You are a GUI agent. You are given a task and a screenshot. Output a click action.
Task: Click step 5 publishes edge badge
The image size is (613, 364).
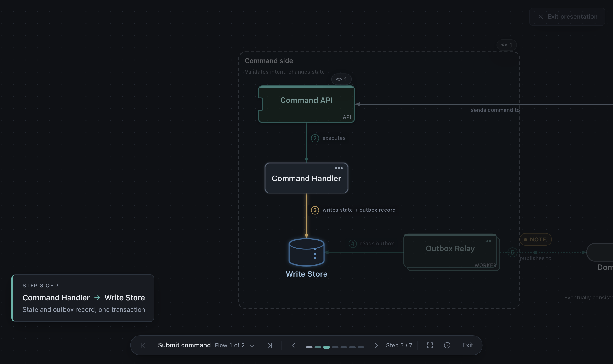pos(512,252)
